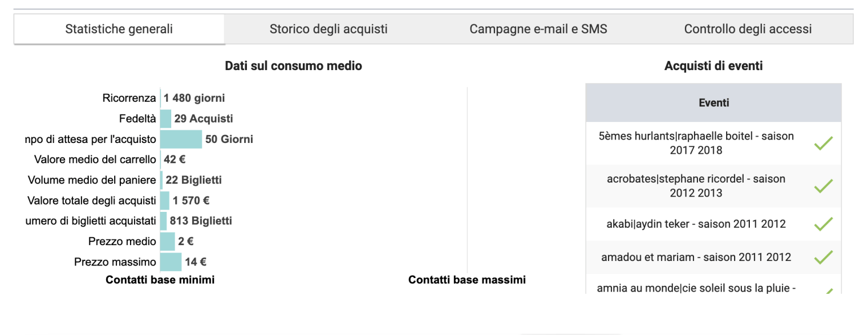Click the Eventi column header
The image size is (868, 335).
coord(713,103)
